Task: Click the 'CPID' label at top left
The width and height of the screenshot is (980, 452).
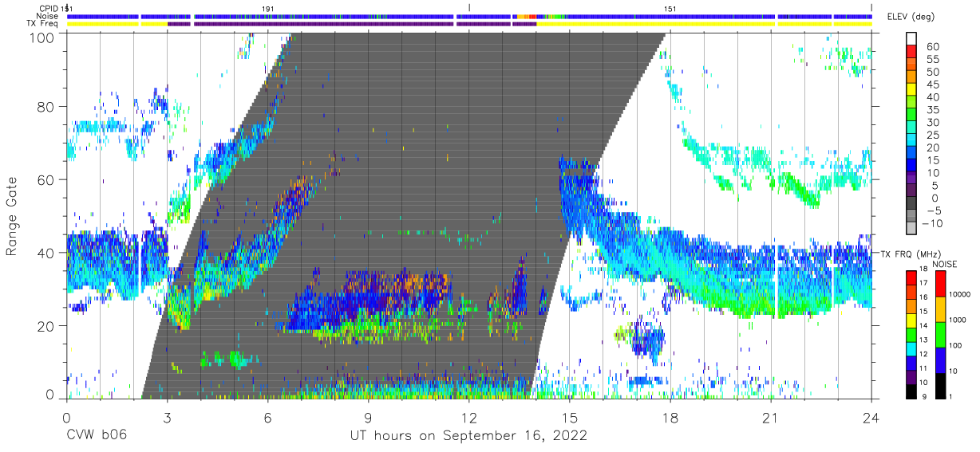Action: click(48, 8)
